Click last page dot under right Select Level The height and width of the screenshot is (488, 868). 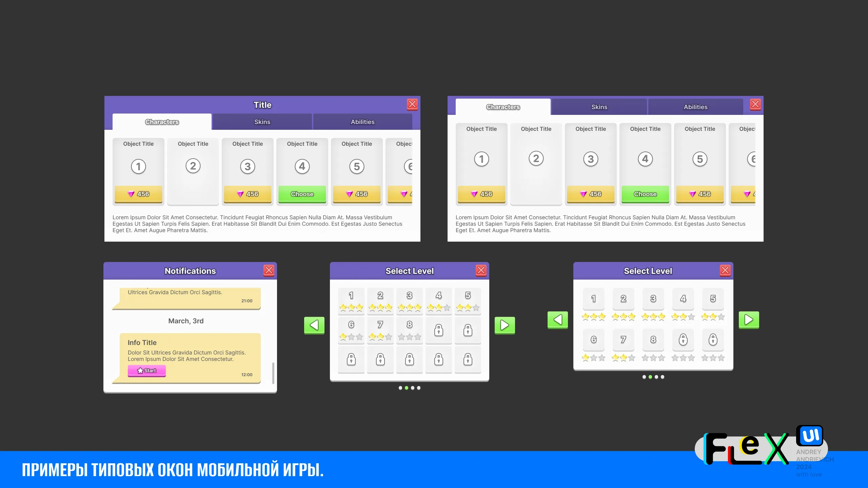tap(663, 377)
